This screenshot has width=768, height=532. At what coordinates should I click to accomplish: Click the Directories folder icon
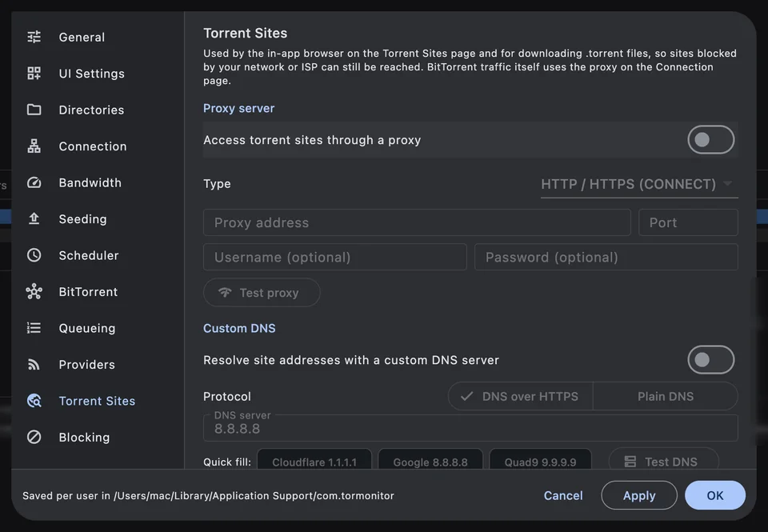[x=34, y=110]
